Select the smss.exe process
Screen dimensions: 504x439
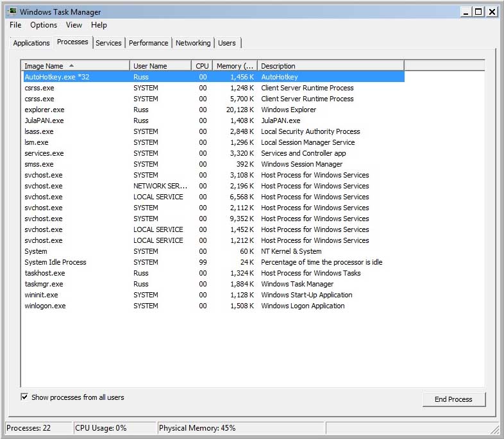tap(214, 165)
